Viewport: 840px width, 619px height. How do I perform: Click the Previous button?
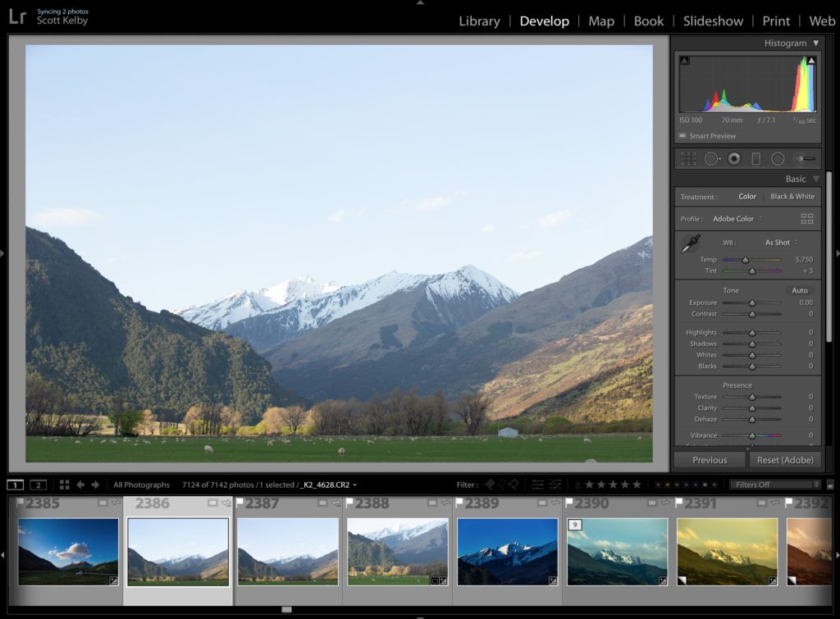tap(710, 460)
